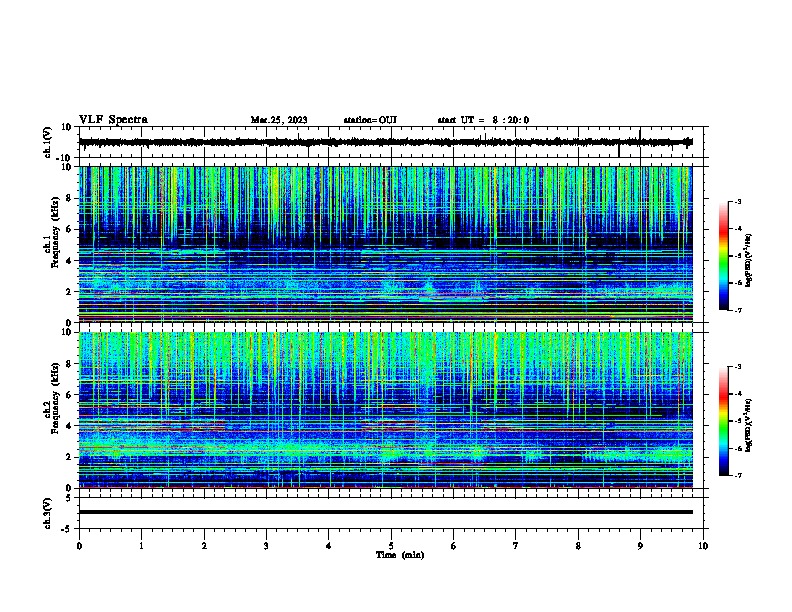Click time axis tick label '1'
The width and height of the screenshot is (792, 612).
[x=141, y=546]
